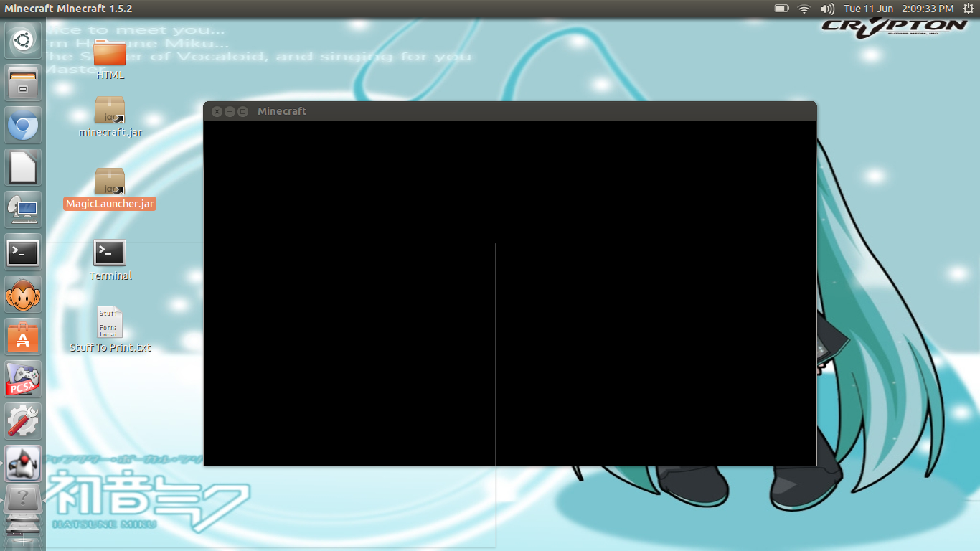Open the Wi-Fi network indicator menu
The image size is (980, 551).
click(804, 9)
